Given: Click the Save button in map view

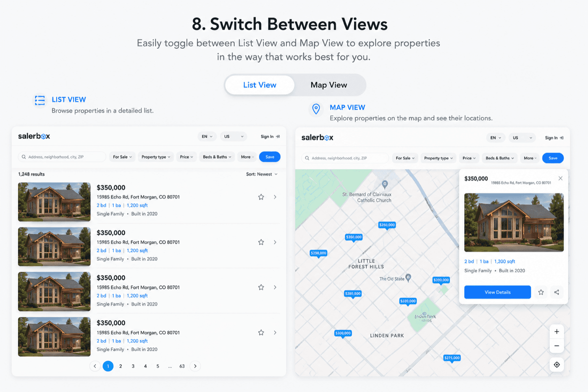Looking at the screenshot, I should pyautogui.click(x=553, y=158).
